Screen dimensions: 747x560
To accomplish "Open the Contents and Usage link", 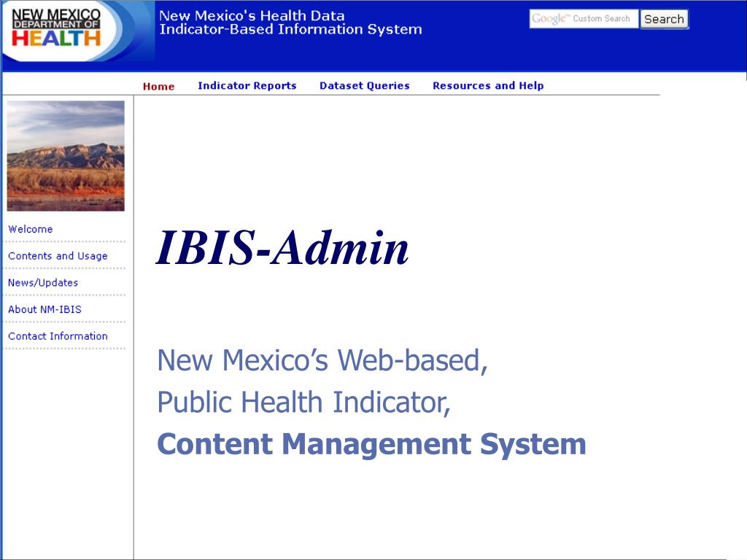I will (58, 256).
